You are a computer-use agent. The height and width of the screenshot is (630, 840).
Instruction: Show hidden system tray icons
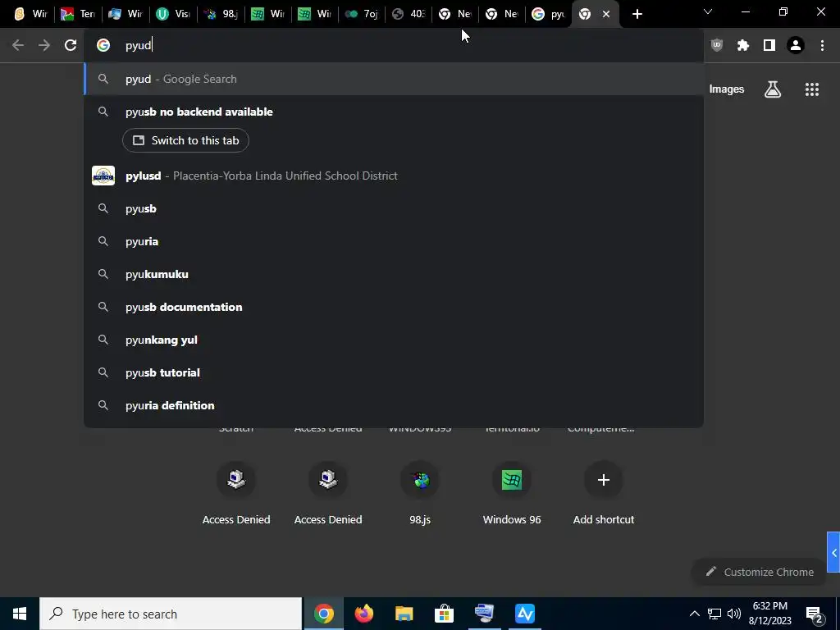[x=694, y=614]
